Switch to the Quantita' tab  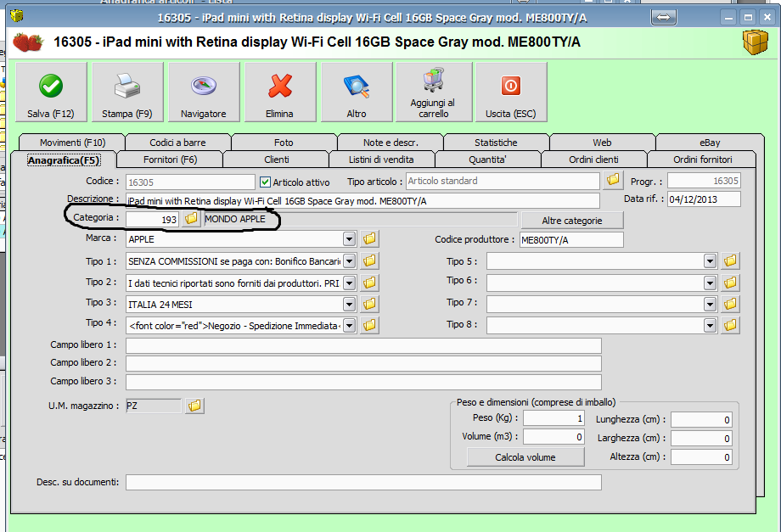point(487,160)
